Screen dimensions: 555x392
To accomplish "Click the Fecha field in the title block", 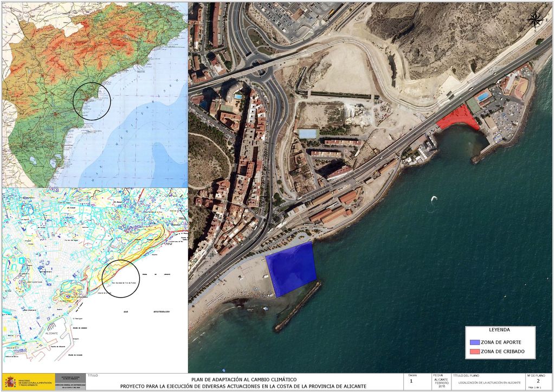I will point(441,381).
